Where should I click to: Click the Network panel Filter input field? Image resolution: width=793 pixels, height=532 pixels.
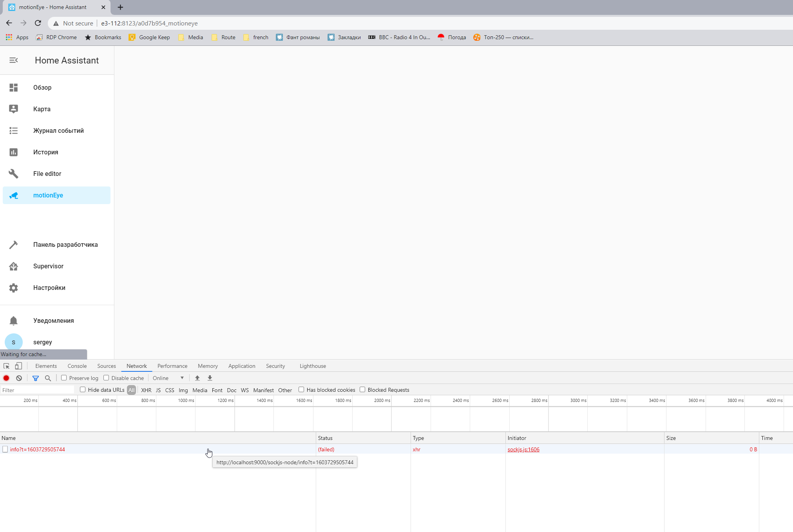pos(37,390)
